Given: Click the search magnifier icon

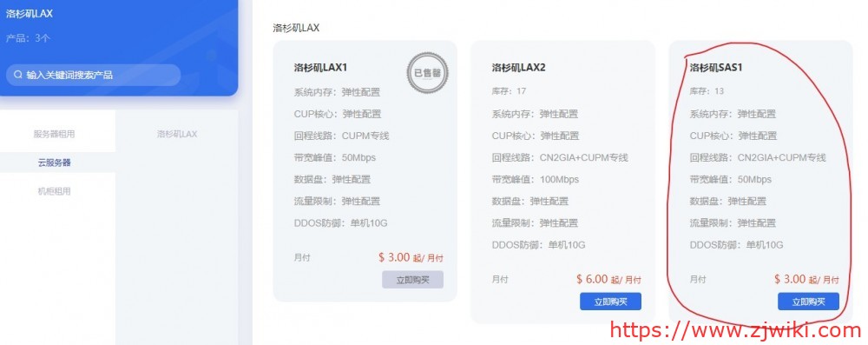Looking at the screenshot, I should click(x=18, y=75).
